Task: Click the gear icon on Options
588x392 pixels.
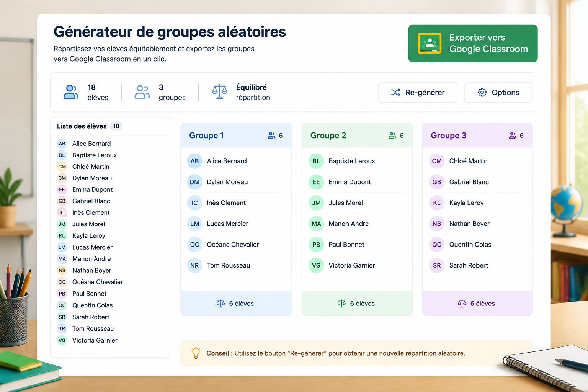Action: pos(482,92)
